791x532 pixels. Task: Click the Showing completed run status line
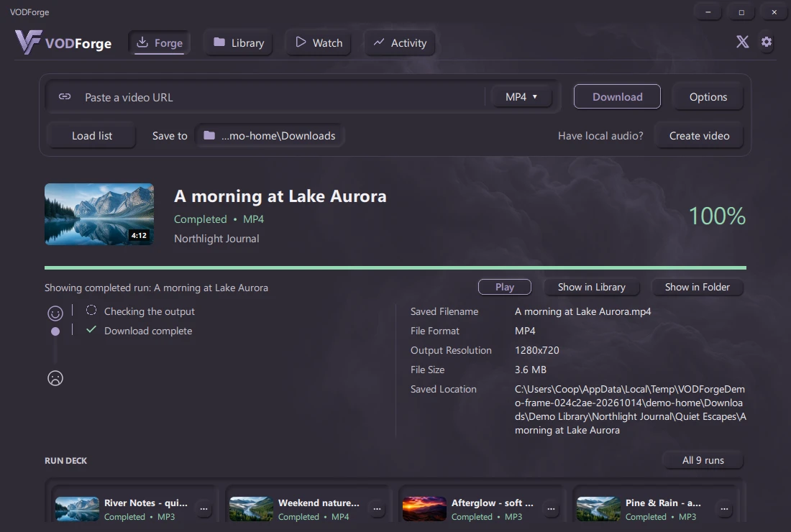pyautogui.click(x=156, y=288)
